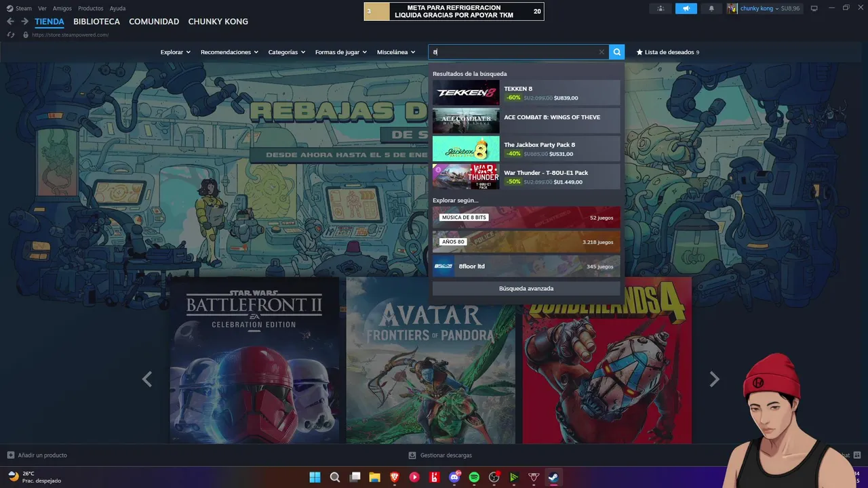Open Task View on the taskbar

point(355,477)
